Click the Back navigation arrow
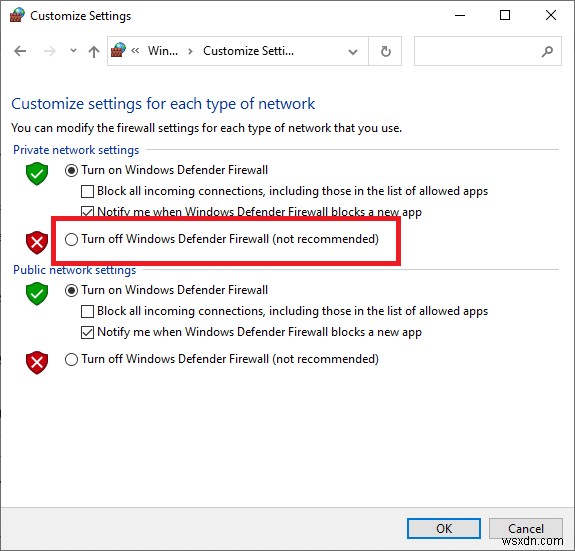The image size is (575, 551). coord(20,51)
